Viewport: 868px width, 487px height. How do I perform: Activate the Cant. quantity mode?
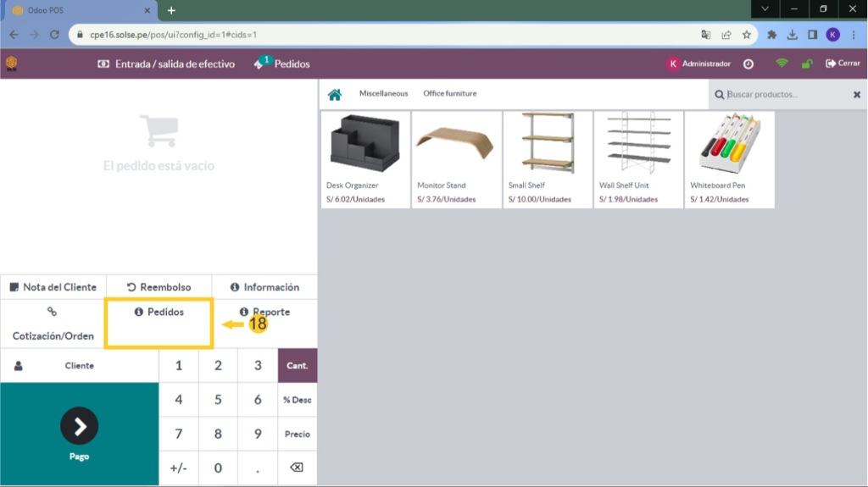point(297,366)
